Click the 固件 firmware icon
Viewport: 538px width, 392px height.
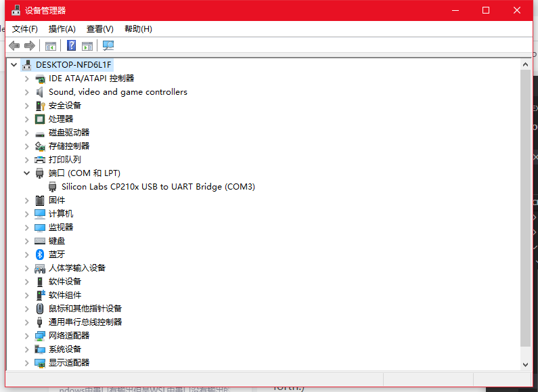40,200
